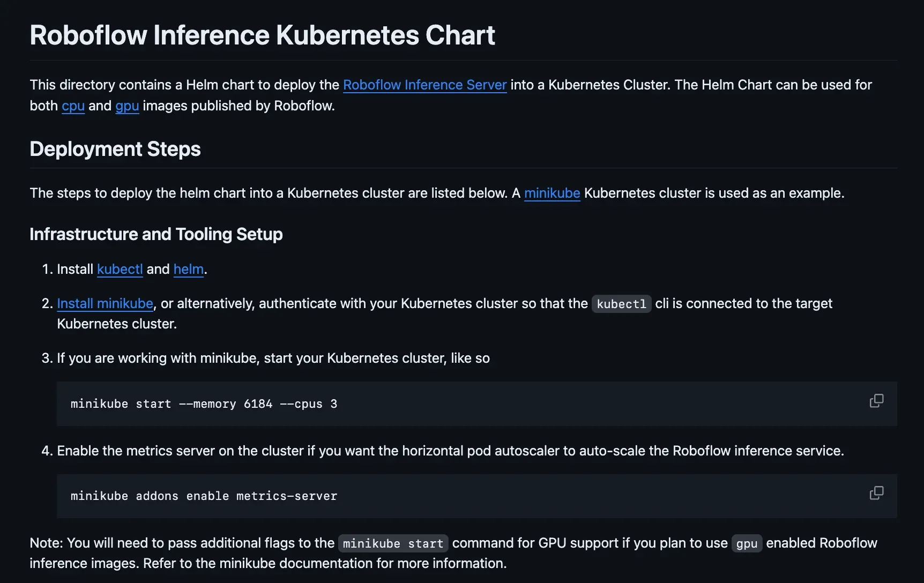Open the minikube link in Deployment Steps paragraph
The height and width of the screenshot is (583, 924).
(x=552, y=193)
